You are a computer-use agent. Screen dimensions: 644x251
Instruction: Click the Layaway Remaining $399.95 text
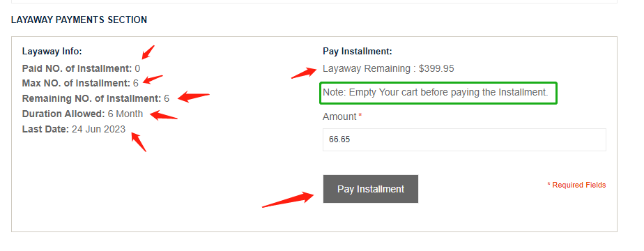pos(388,68)
